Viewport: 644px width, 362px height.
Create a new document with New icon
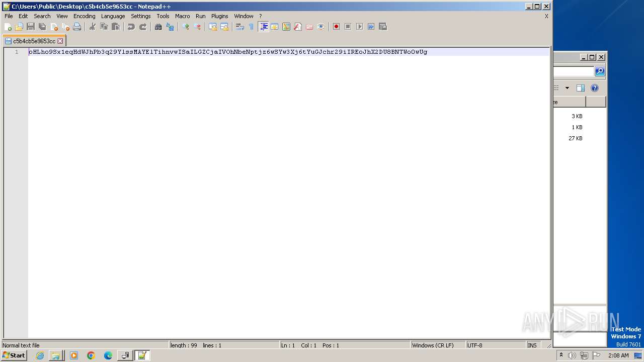[x=8, y=27]
